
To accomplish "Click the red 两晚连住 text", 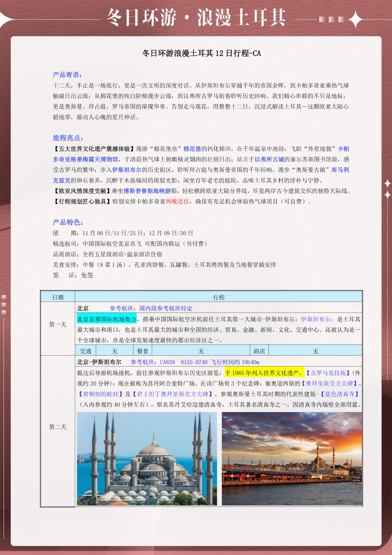I will pos(177,202).
